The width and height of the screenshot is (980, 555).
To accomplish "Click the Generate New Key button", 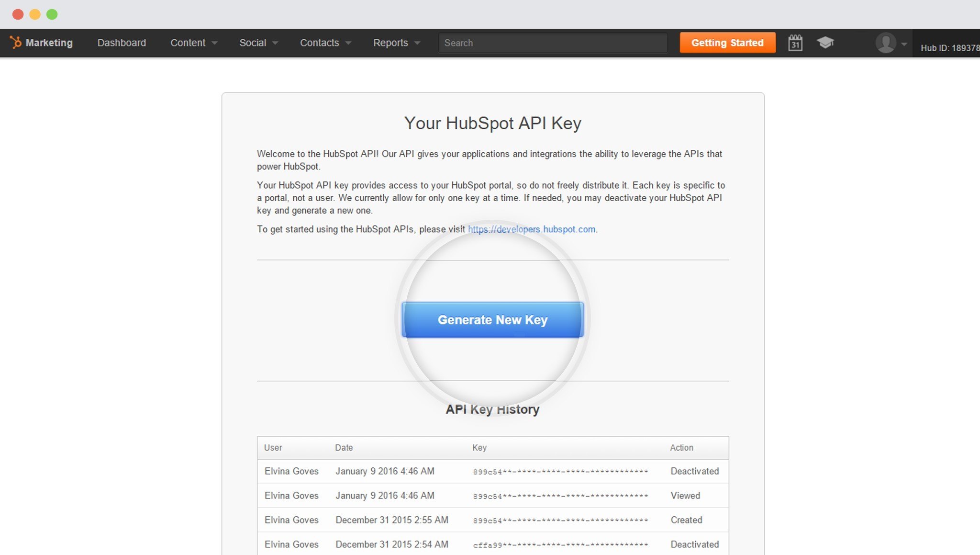I will click(493, 320).
